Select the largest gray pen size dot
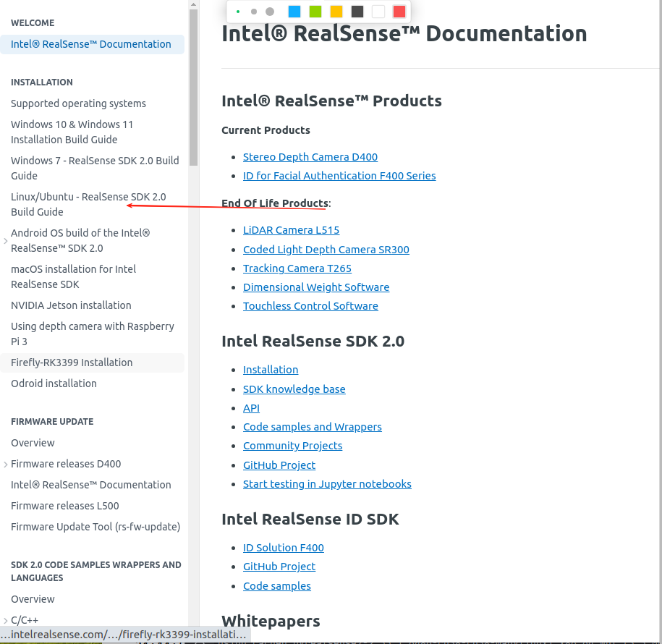This screenshot has height=644, width=662. click(x=270, y=12)
